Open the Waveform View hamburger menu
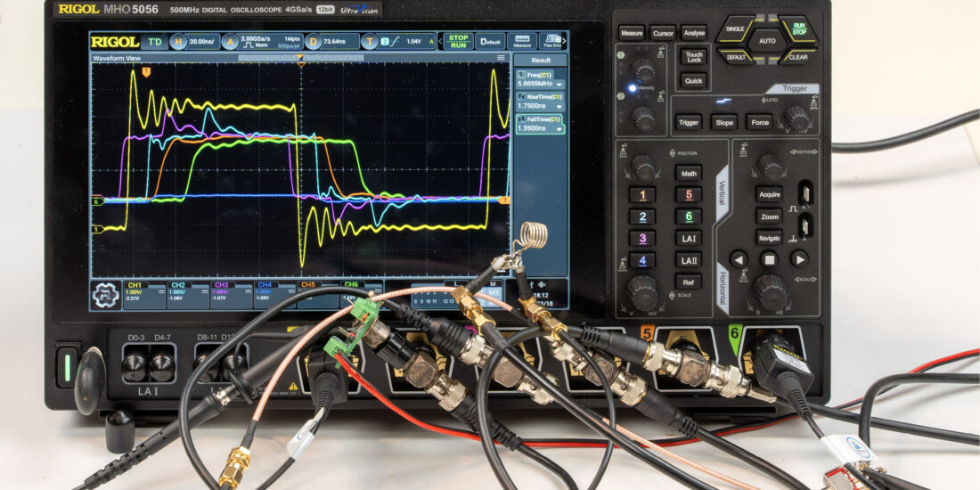This screenshot has height=490, width=980. coord(501,58)
